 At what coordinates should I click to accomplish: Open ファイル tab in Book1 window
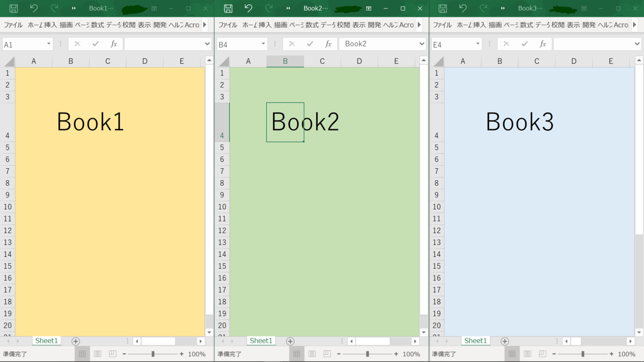point(13,25)
